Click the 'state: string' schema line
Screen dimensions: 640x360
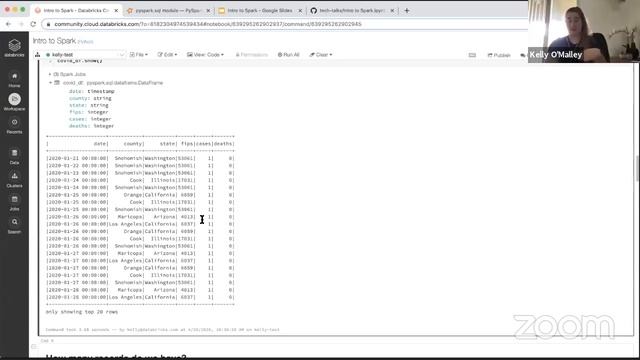point(88,105)
